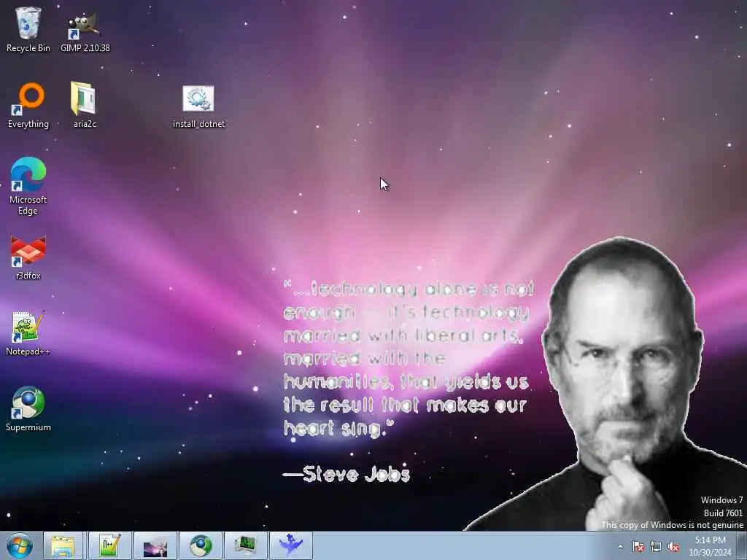Click the 'Recycle Bin' label text

click(x=28, y=48)
